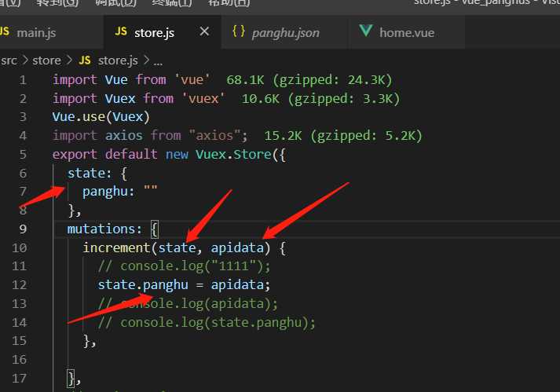This screenshot has width=560, height=392.
Task: Click the '10.6K (gzipped: 3.3K)' import cost
Action: [x=320, y=99]
